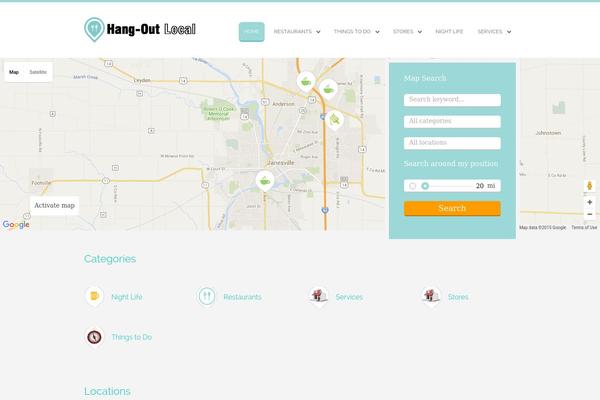The image size is (600, 400).
Task: Open the Things To Do menu item
Action: click(352, 32)
